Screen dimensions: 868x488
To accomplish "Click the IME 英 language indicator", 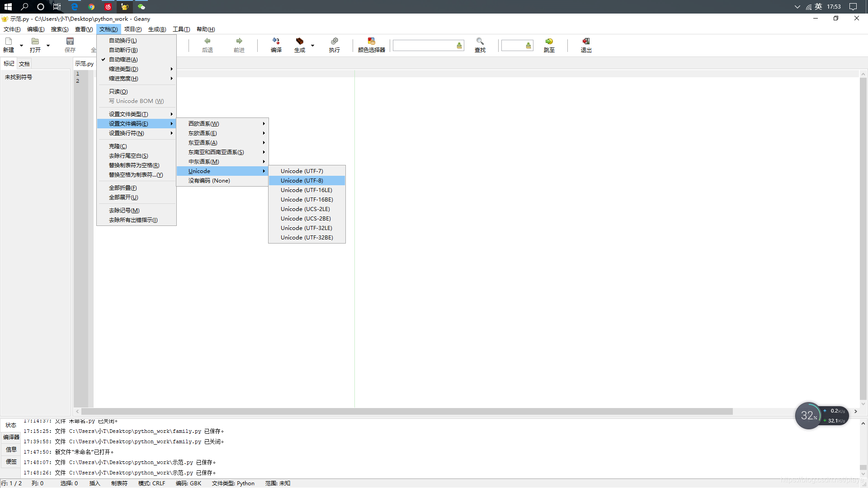I will click(x=818, y=7).
